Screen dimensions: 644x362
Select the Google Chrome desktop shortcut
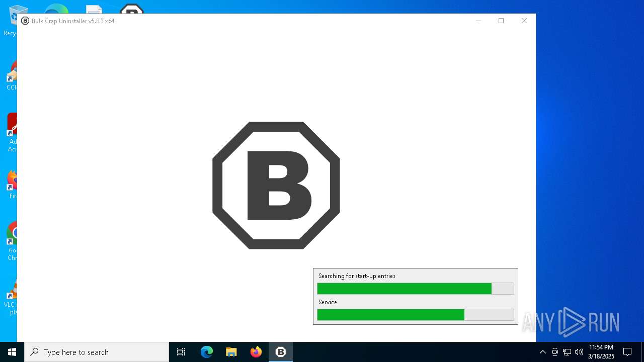[x=11, y=241]
